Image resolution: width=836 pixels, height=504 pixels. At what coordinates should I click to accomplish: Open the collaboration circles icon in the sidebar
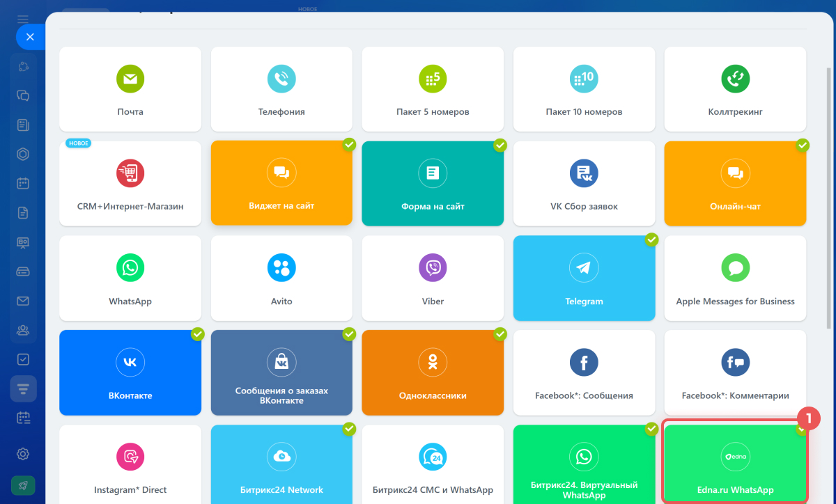click(23, 66)
